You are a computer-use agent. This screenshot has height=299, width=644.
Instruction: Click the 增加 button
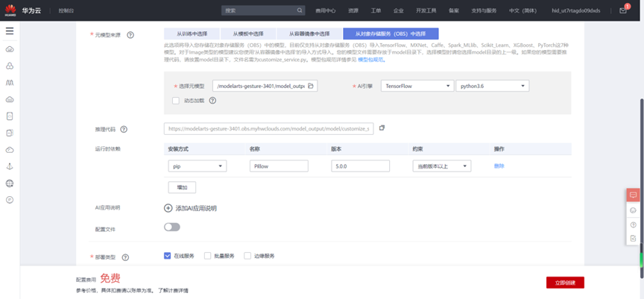(182, 187)
